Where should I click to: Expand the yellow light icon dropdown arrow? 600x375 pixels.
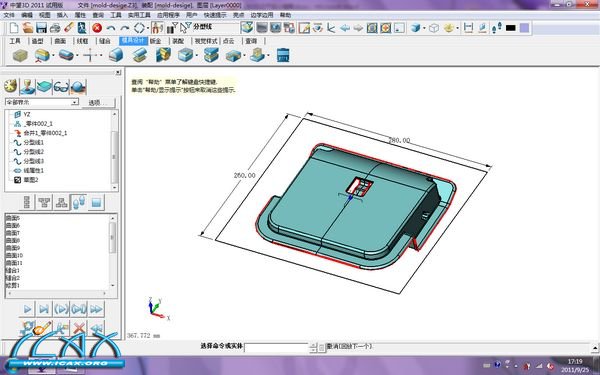point(458,28)
